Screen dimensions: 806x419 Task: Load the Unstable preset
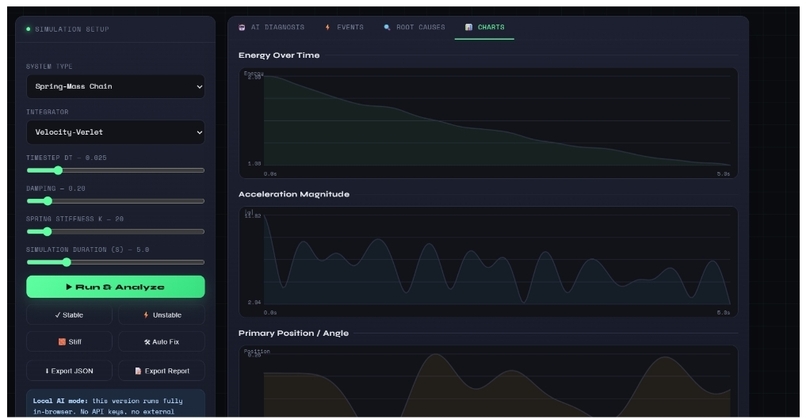pos(161,315)
